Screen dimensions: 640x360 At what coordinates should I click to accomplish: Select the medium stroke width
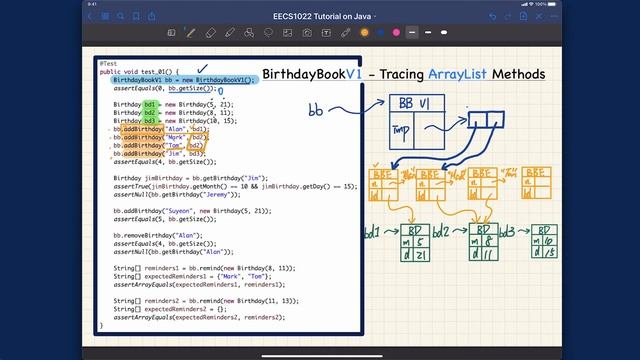428,33
